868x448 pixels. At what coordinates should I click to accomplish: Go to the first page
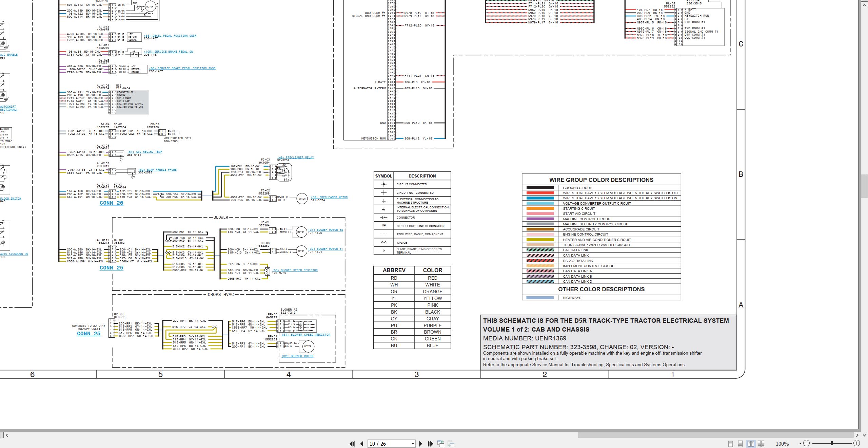coord(352,444)
